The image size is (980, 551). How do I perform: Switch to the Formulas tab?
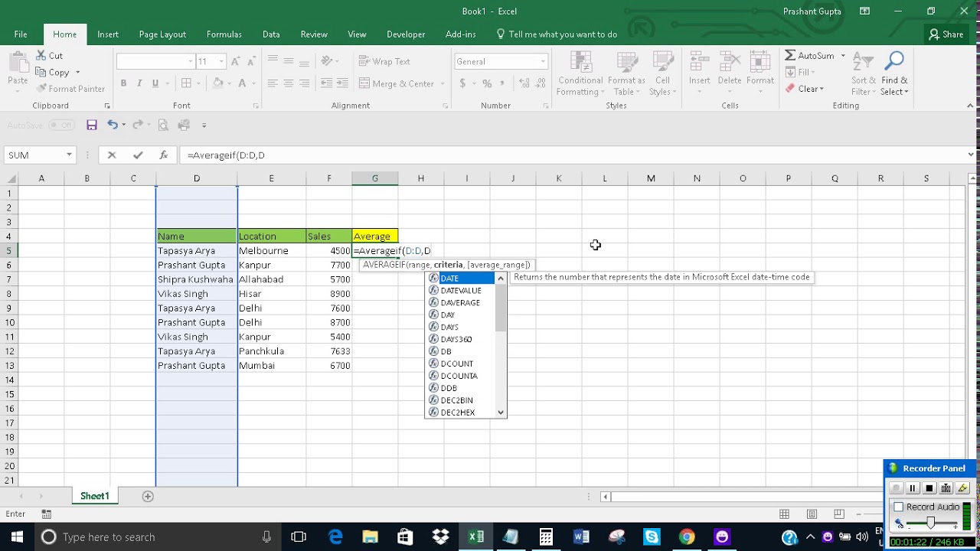click(224, 34)
